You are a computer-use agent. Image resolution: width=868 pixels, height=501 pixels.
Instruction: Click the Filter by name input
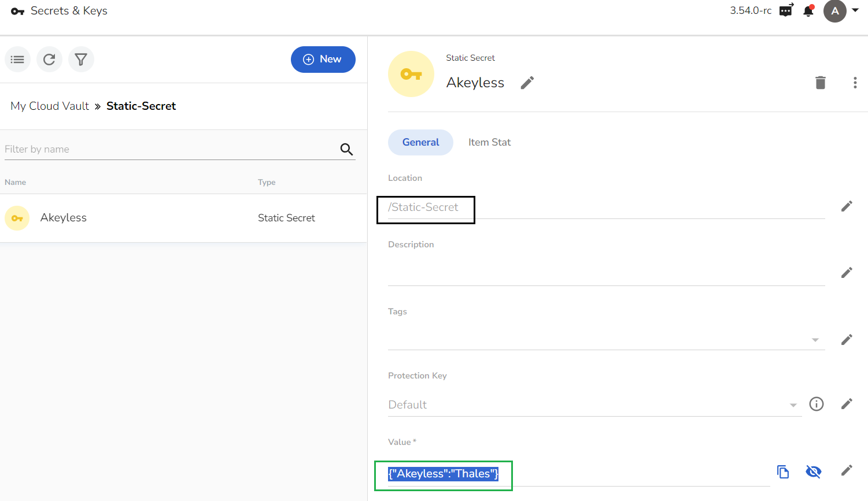[145, 149]
